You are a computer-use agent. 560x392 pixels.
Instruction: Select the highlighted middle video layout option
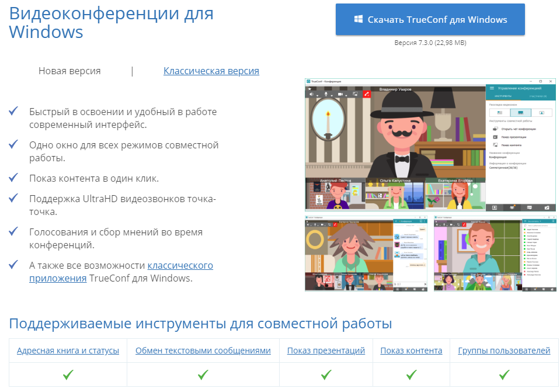click(x=520, y=112)
